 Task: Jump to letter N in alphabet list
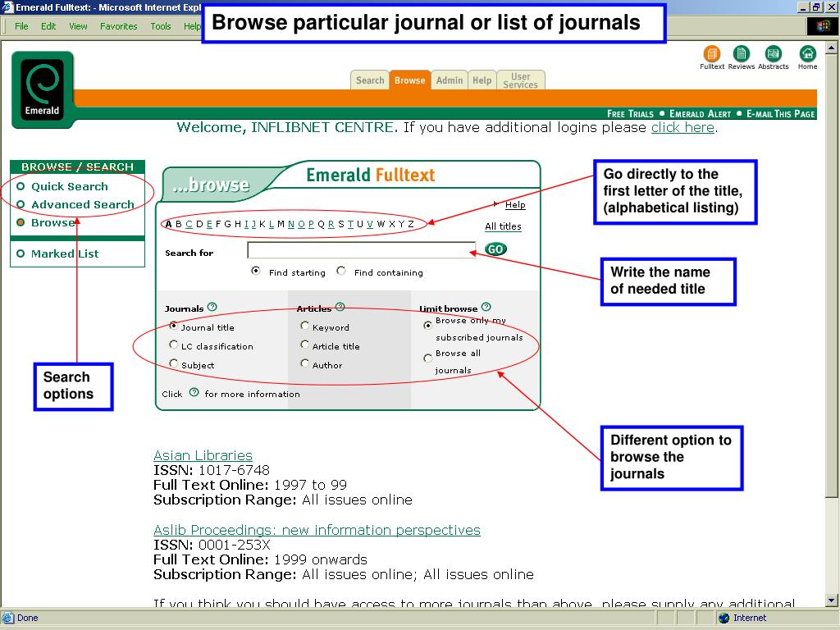coord(291,224)
